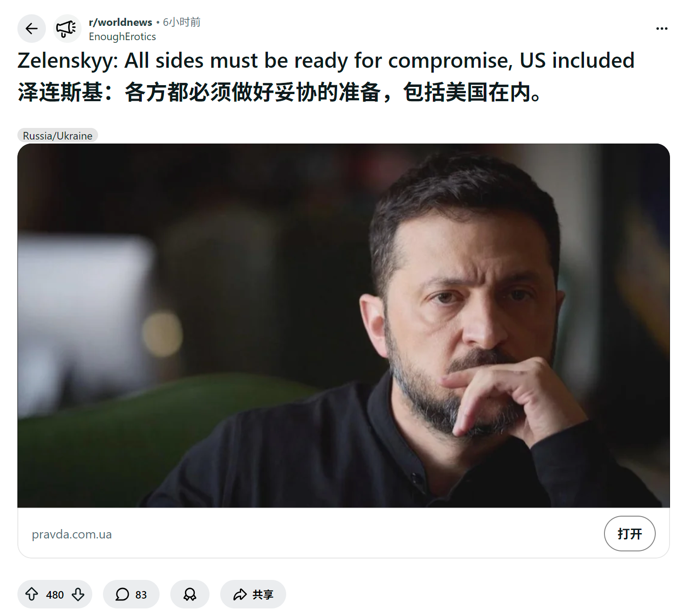Open EnoughErotics user profile
674x616 pixels.
click(122, 37)
